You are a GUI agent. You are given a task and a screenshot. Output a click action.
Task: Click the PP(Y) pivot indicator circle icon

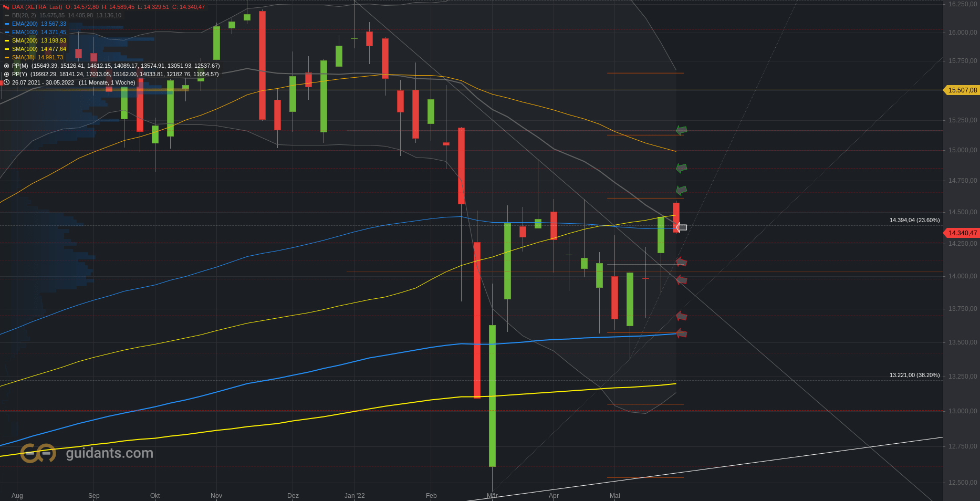click(6, 74)
